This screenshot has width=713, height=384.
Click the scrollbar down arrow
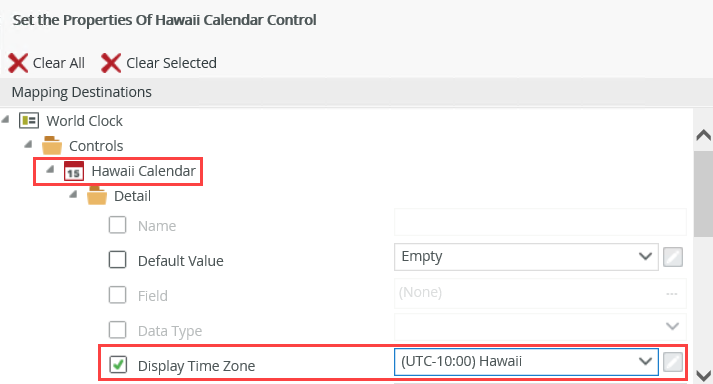(x=703, y=376)
